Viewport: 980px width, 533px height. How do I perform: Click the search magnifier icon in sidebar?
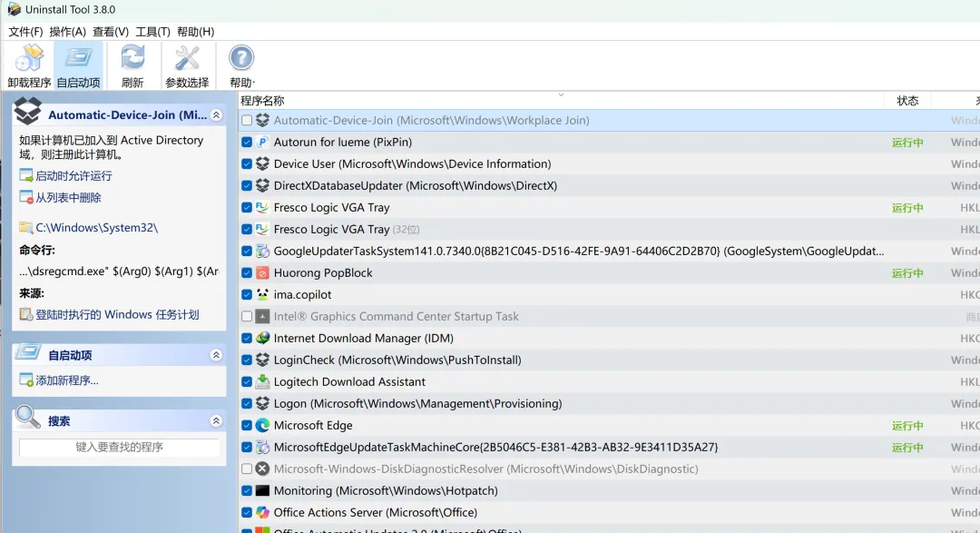click(27, 417)
